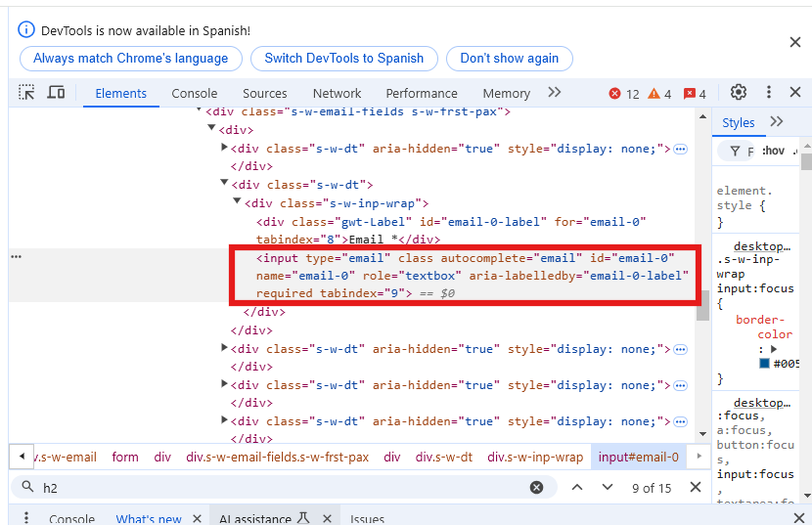Viewport: 812px width, 525px height.
Task: Open the three-dot customize DevTools menu
Action: pos(769,92)
